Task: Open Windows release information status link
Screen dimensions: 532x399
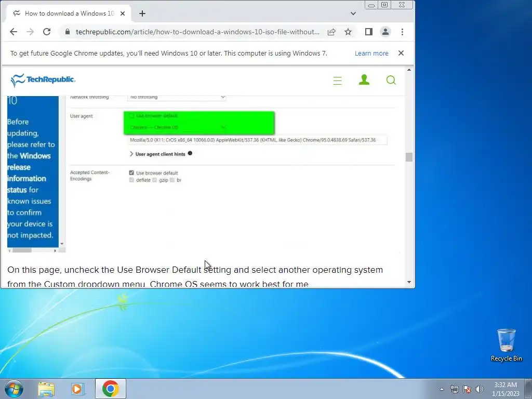Action: point(29,172)
